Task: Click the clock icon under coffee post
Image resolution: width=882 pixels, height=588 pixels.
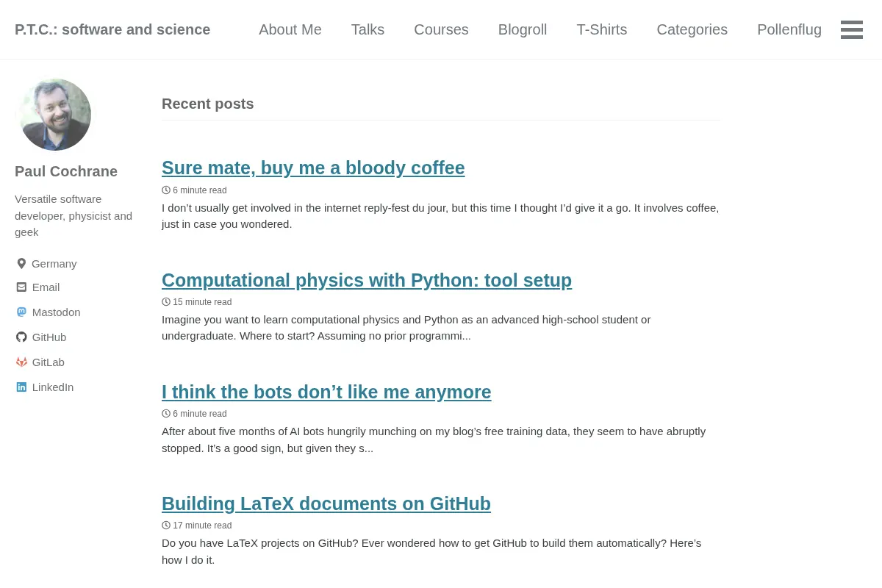Action: coord(166,190)
